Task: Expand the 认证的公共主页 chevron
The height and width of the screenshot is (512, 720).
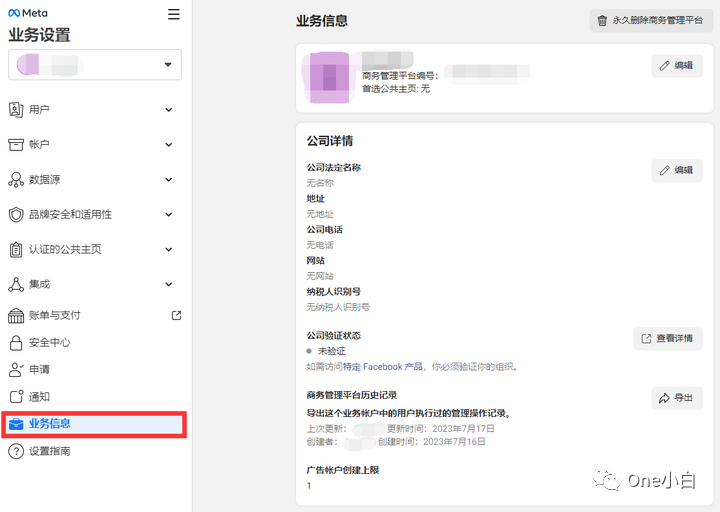Action: [x=169, y=249]
